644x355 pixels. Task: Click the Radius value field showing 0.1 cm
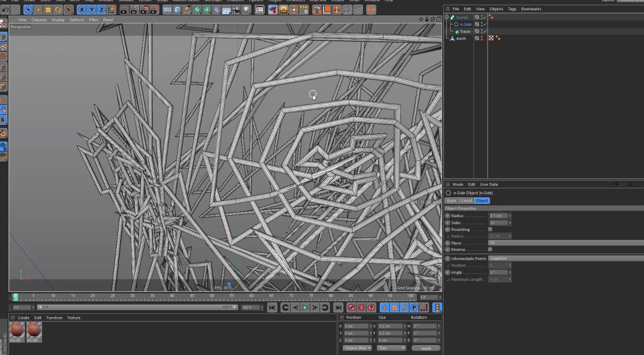pos(498,216)
